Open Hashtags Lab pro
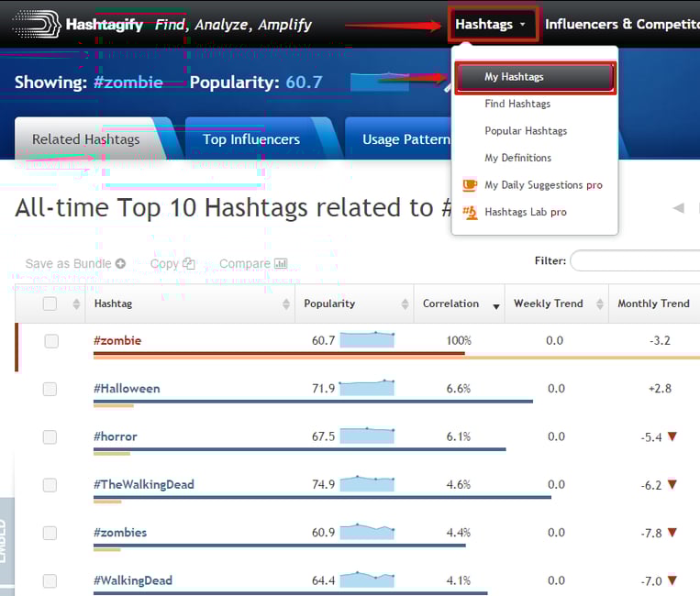Viewport: 700px width, 596px height. [526, 212]
